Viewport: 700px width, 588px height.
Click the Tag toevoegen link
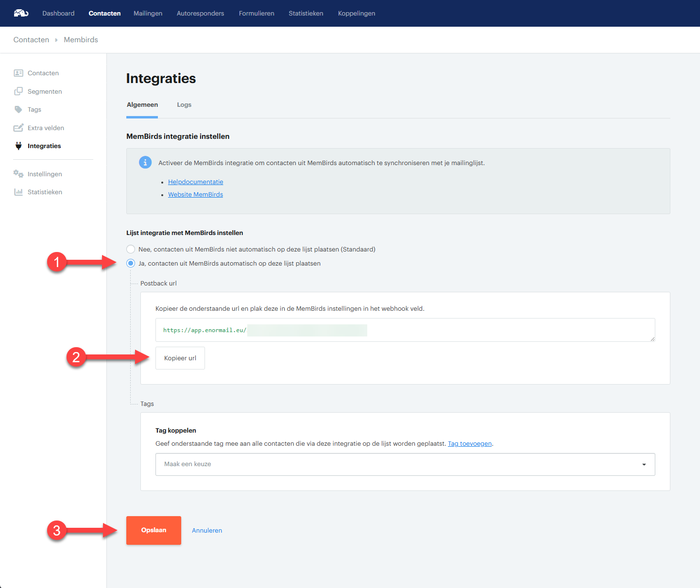(x=470, y=443)
